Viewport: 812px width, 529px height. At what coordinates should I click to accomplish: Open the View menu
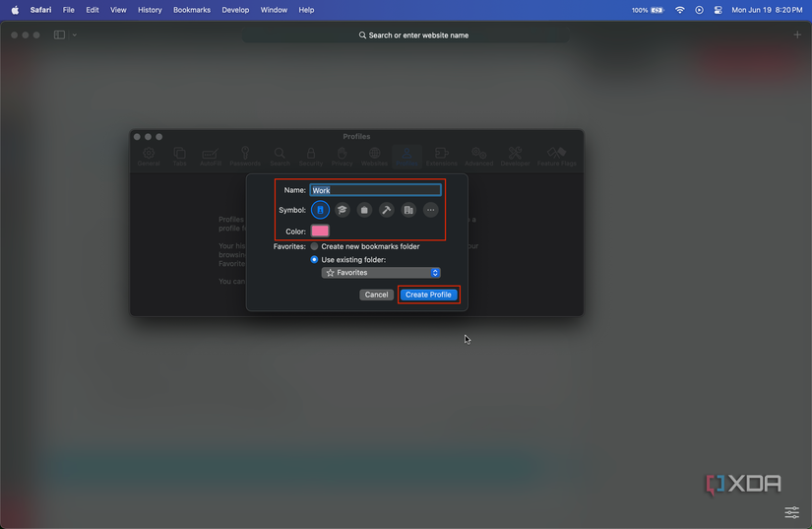(118, 10)
